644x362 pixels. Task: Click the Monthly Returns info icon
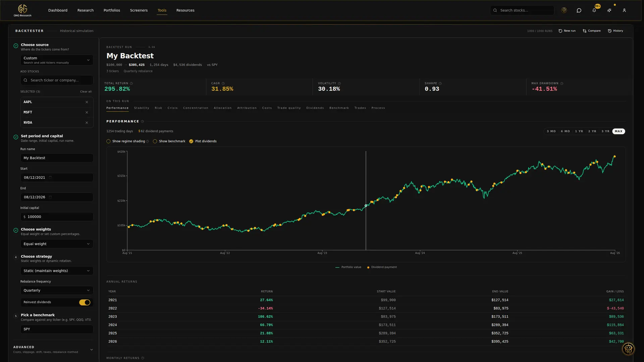143,358
